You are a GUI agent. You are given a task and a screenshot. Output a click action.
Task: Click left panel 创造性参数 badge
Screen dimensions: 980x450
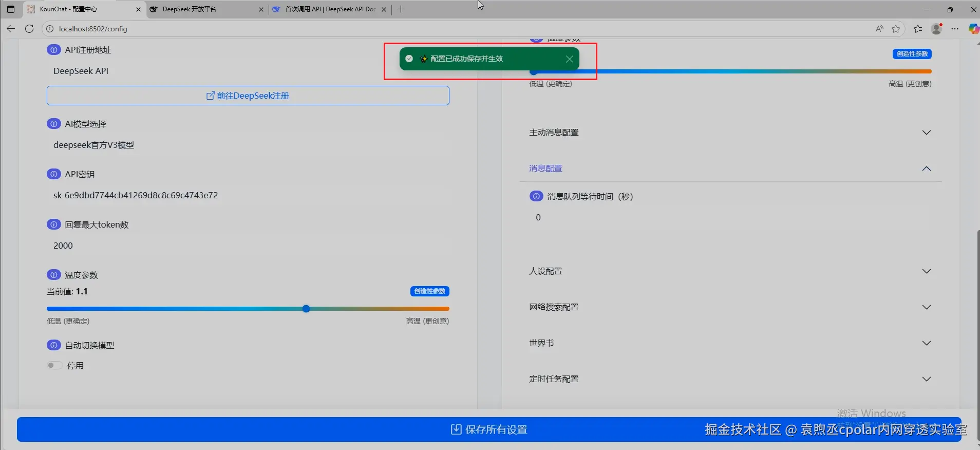click(430, 291)
